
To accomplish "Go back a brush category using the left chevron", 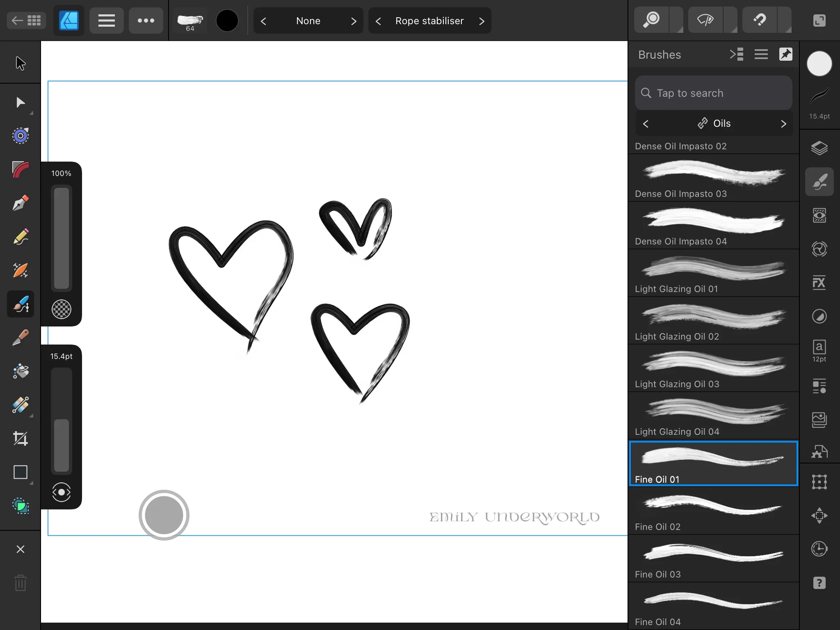I will pos(646,123).
